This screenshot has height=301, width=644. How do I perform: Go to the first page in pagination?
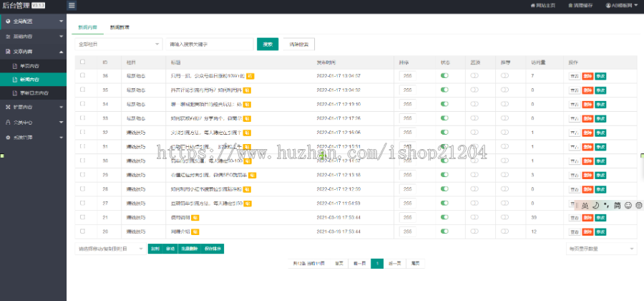coord(339,264)
